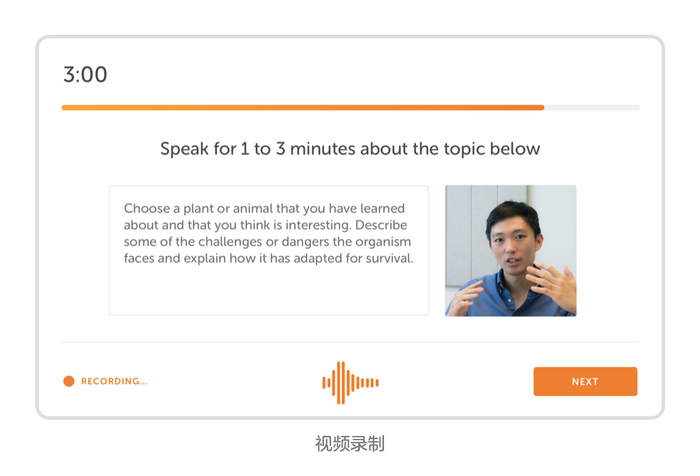Click the 3:00 countdown timer
This screenshot has width=700, height=476.
(x=85, y=75)
